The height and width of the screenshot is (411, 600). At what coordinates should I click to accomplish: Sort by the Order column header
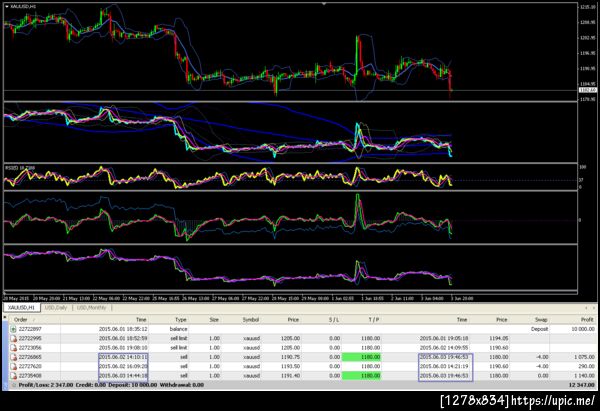[21, 320]
